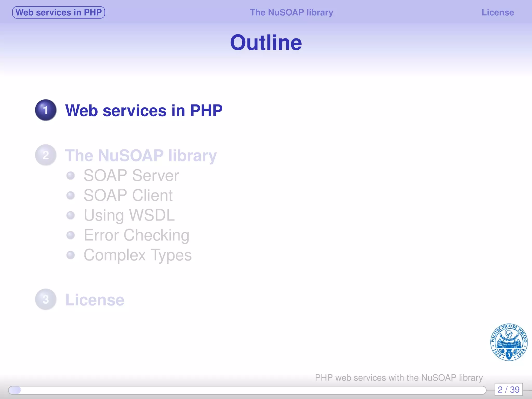Switch to The NuSOAP library header tab
This screenshot has width=532, height=399.
point(291,12)
